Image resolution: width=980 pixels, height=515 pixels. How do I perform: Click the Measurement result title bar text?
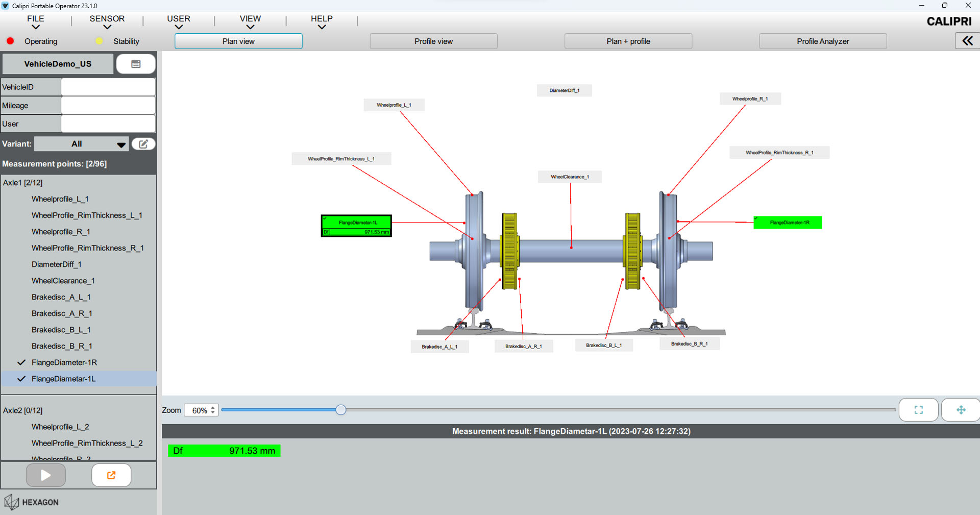[571, 431]
